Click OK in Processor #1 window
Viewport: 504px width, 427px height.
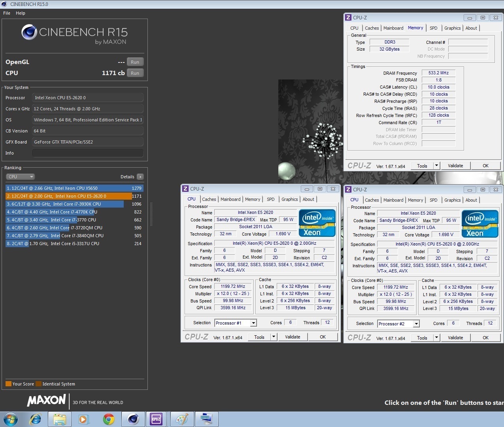click(x=323, y=337)
